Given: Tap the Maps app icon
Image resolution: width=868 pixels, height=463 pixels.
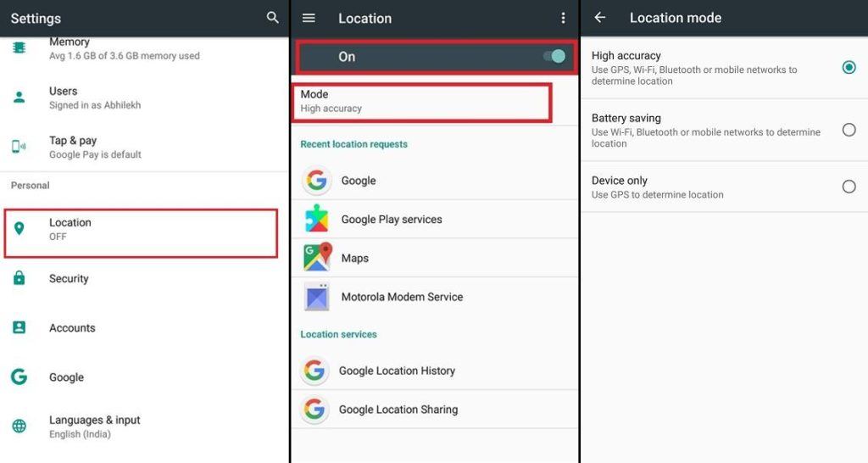Looking at the screenshot, I should 317,258.
